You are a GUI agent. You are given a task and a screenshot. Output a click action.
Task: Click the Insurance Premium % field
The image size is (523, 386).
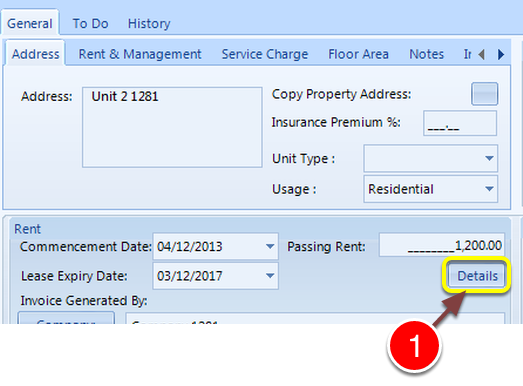tap(460, 123)
